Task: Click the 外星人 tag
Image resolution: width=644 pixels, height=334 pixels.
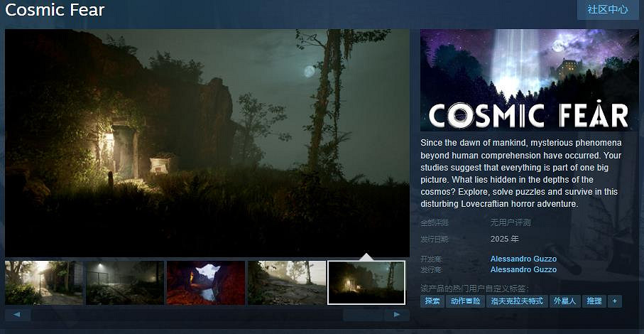Action: 565,301
